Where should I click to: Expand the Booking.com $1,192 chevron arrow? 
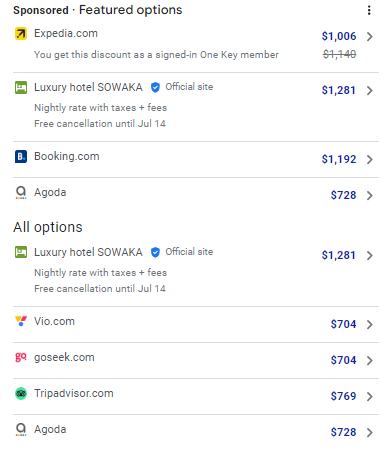click(369, 159)
